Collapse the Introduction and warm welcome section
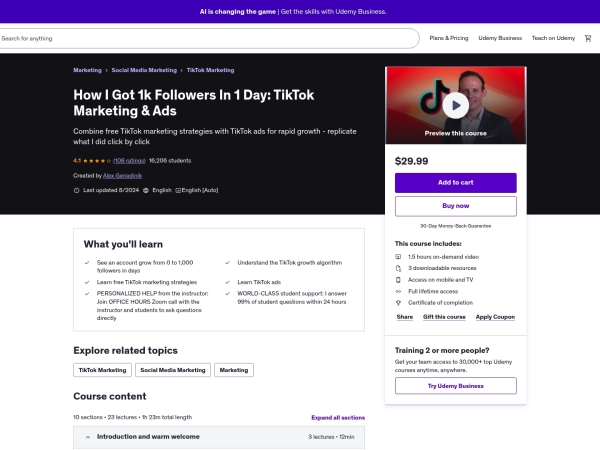Viewport: 600px width, 450px height. [219, 437]
